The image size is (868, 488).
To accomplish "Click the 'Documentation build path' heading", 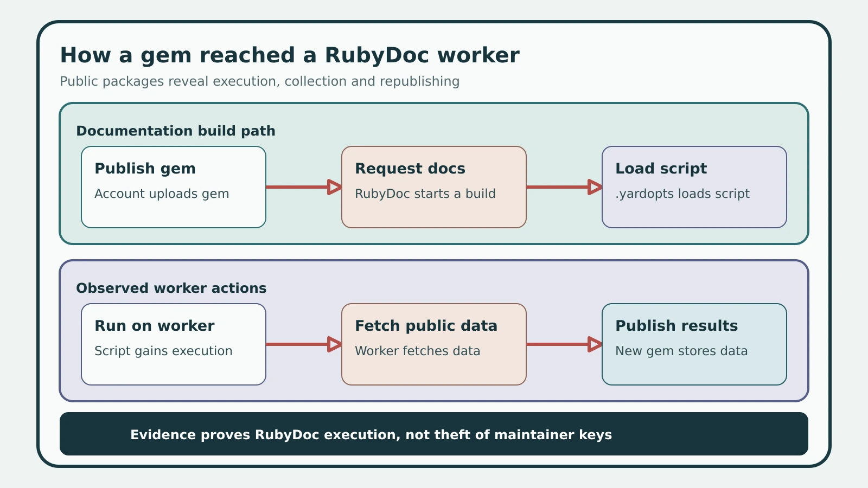I will (176, 131).
